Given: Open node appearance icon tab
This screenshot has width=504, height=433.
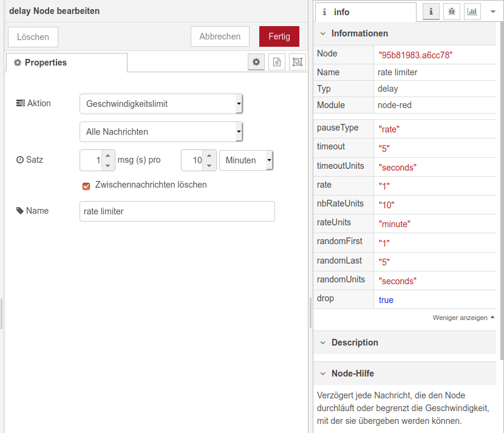Looking at the screenshot, I should [297, 62].
